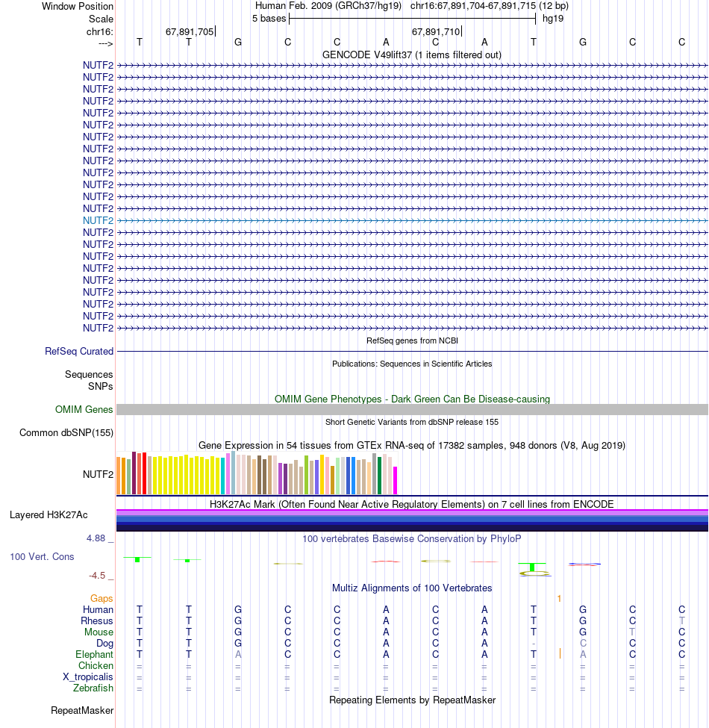Viewport: 709px width, 728px height.
Task: Click the orange gap count "1" in Gaps row
Action: click(x=559, y=599)
